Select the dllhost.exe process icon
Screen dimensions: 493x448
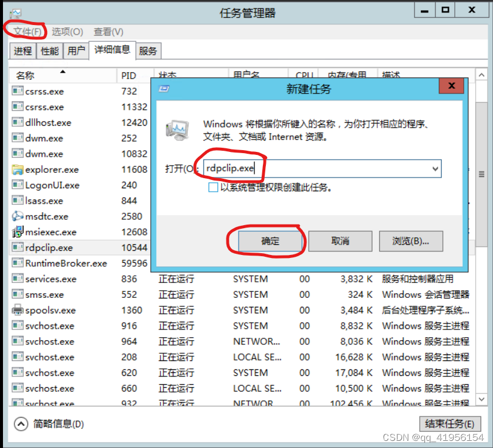(18, 122)
